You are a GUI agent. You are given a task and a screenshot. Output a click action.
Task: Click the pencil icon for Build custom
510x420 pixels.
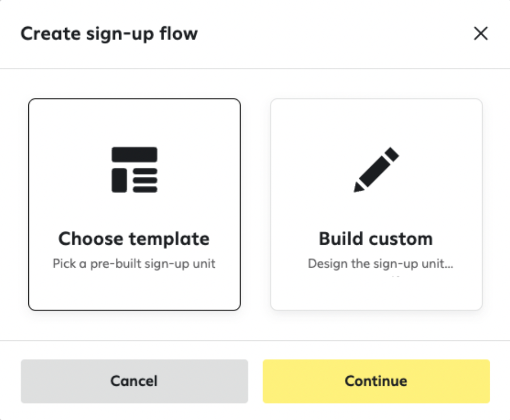(x=376, y=170)
